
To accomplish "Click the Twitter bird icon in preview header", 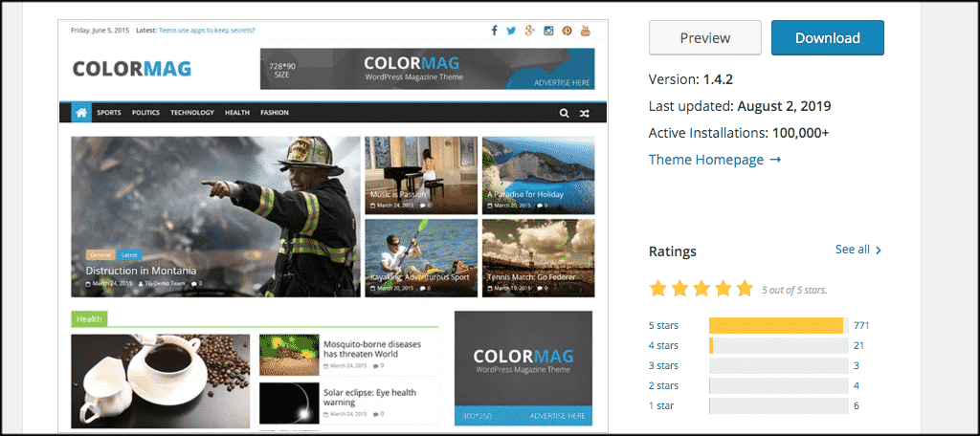I will [511, 30].
